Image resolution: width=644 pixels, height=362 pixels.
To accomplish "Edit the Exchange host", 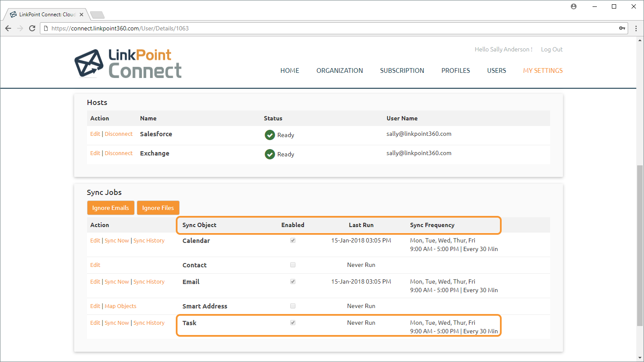I will coord(95,153).
